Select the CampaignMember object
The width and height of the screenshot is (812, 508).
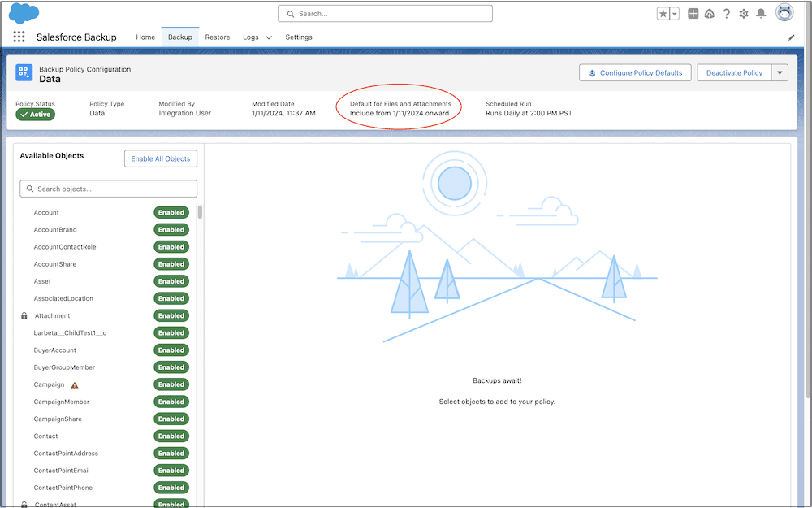click(61, 402)
